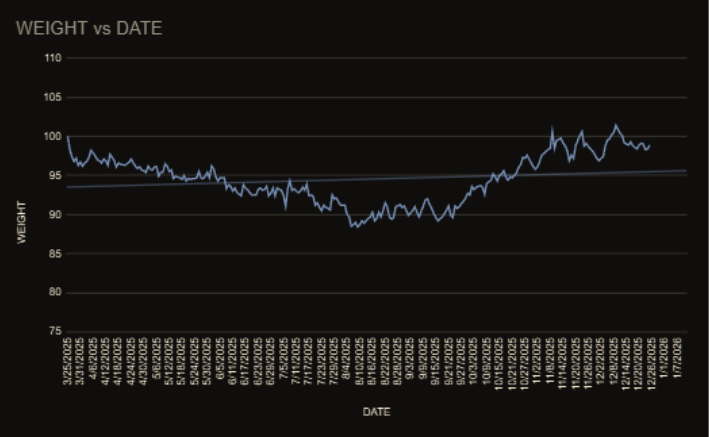
Task: Select the 6/17/2025 date label
Action: click(245, 361)
